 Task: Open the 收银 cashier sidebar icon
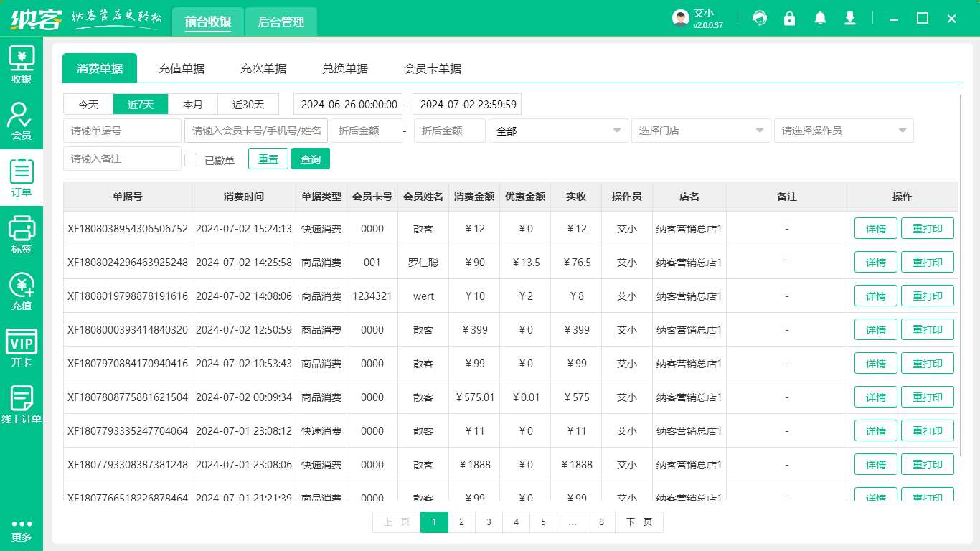pos(22,65)
